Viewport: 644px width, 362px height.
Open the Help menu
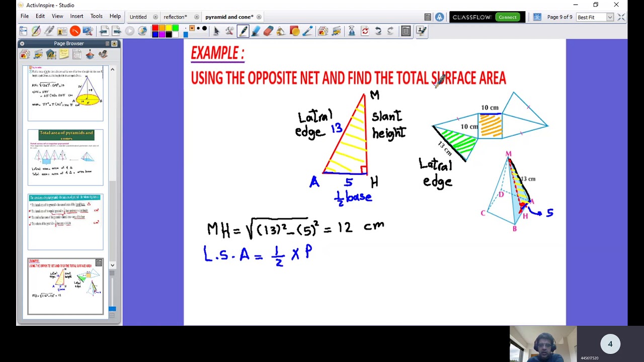[x=115, y=17]
